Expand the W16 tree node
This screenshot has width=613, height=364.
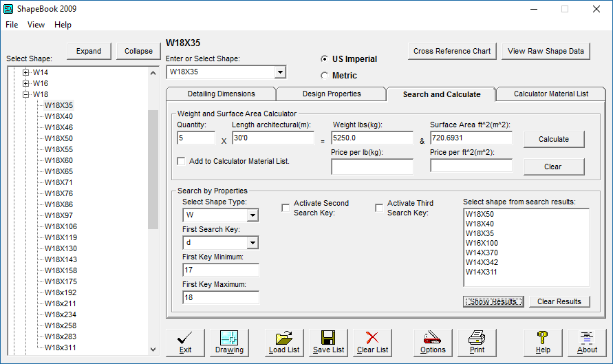(25, 83)
